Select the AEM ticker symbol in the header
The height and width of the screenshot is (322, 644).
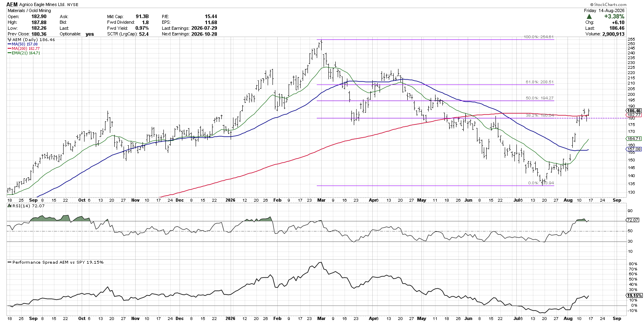12,4
